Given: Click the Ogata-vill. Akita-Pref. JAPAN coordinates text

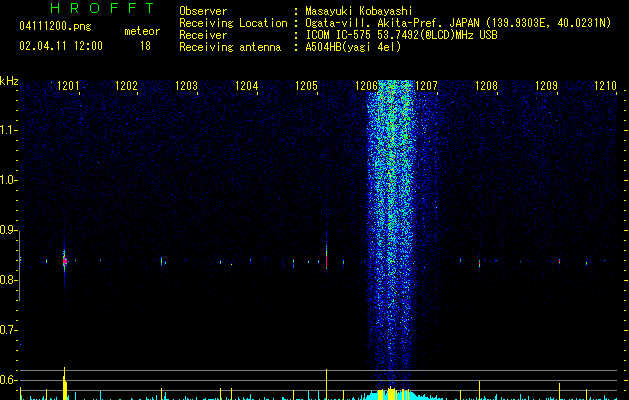Looking at the screenshot, I should pyautogui.click(x=458, y=23).
